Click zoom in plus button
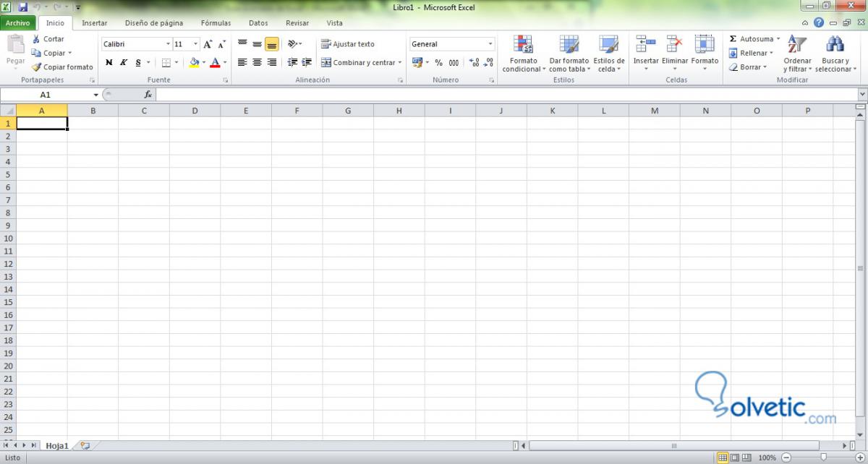 pos(860,457)
